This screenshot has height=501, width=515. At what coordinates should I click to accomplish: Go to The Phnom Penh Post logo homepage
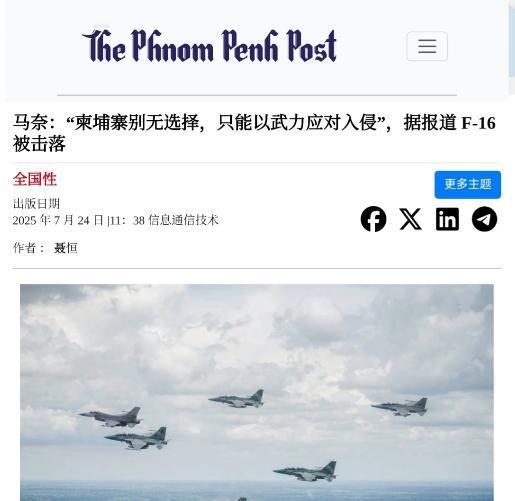click(x=209, y=46)
